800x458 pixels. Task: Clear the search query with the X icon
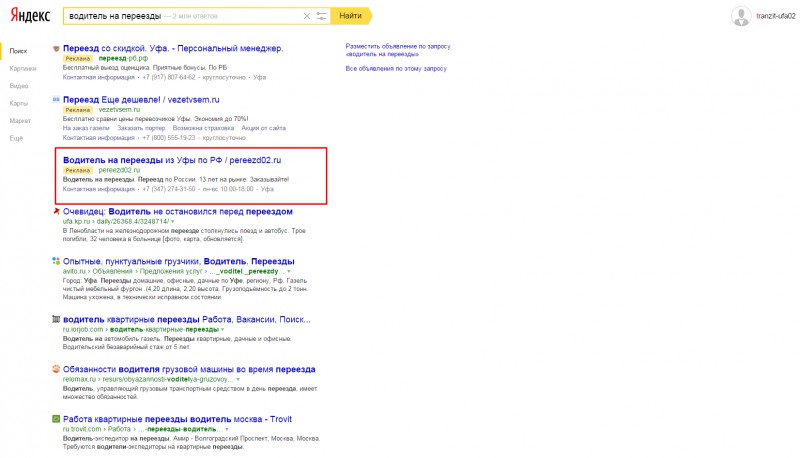coord(307,16)
